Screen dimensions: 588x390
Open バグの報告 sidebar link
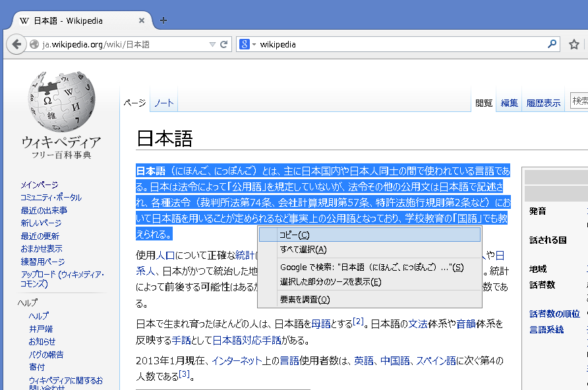[46, 354]
